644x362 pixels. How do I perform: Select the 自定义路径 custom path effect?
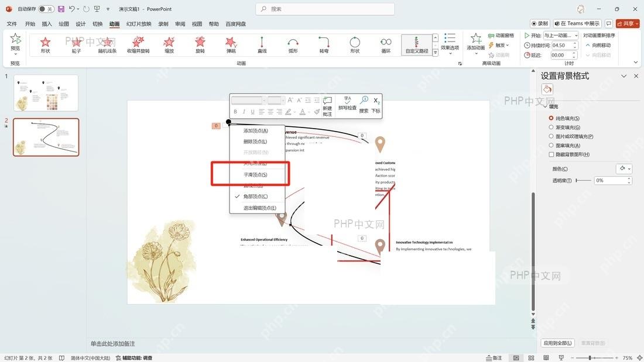coord(416,44)
